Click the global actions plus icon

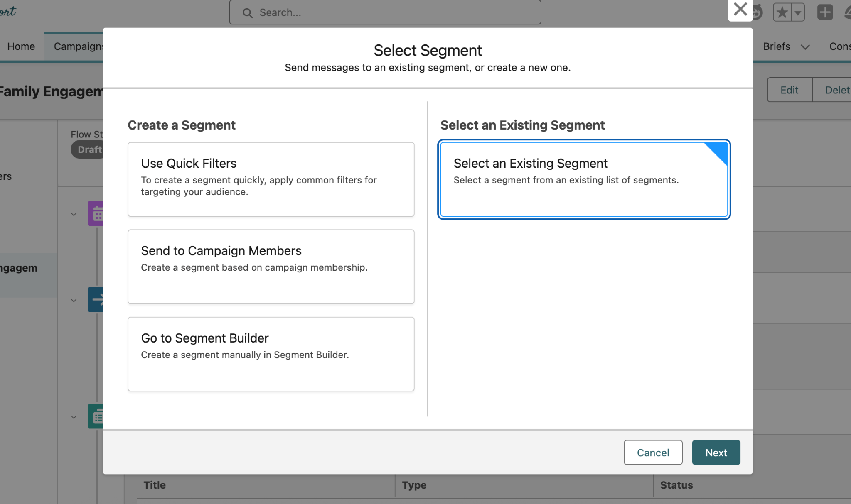[x=825, y=12]
